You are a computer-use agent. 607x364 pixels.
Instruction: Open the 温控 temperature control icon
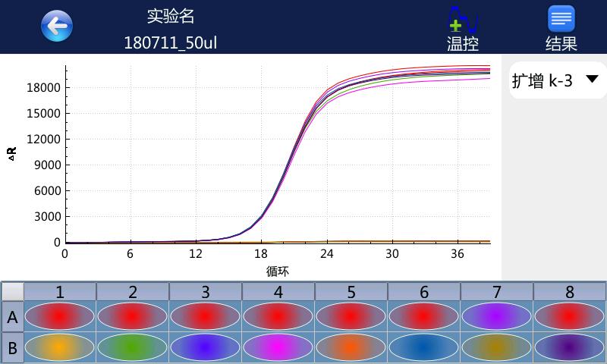pyautogui.click(x=462, y=27)
